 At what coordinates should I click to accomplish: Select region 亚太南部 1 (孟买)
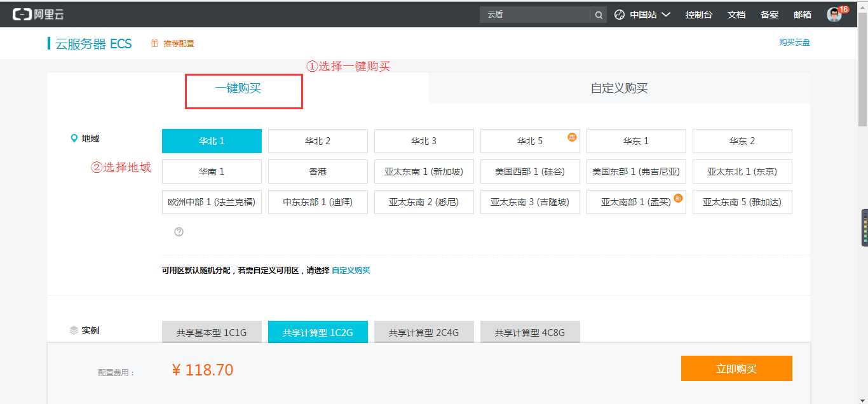[x=636, y=202]
